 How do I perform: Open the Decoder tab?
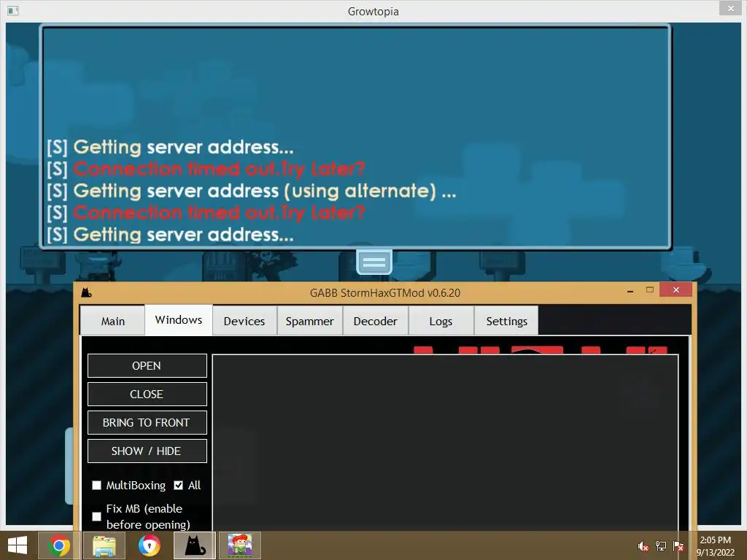pos(376,322)
